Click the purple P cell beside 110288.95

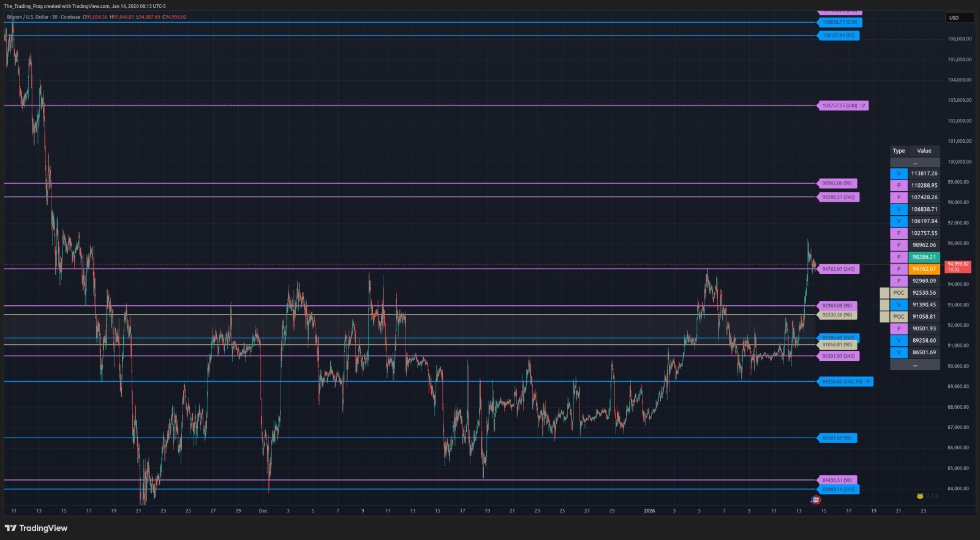click(899, 186)
